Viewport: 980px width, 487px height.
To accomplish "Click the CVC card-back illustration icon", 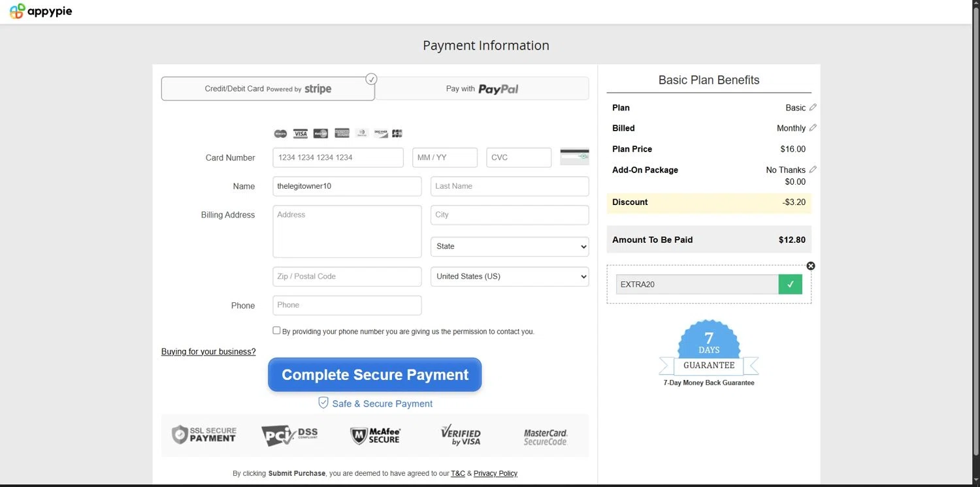I will tap(574, 157).
